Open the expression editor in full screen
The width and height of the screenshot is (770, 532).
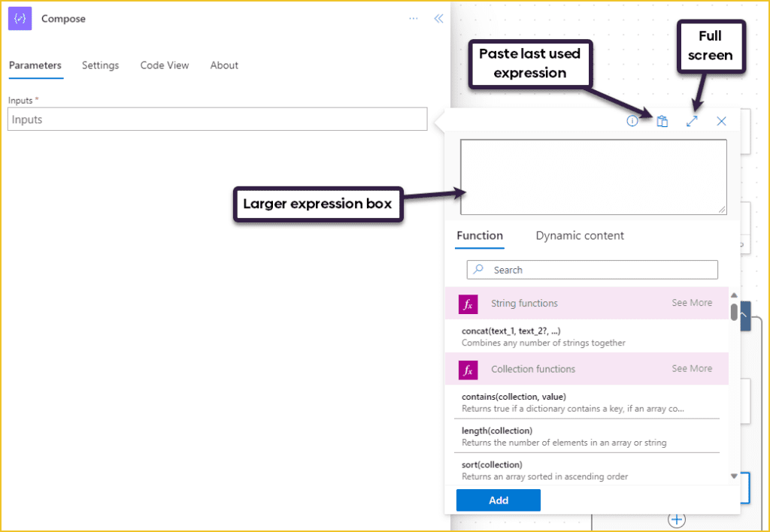[x=692, y=120]
